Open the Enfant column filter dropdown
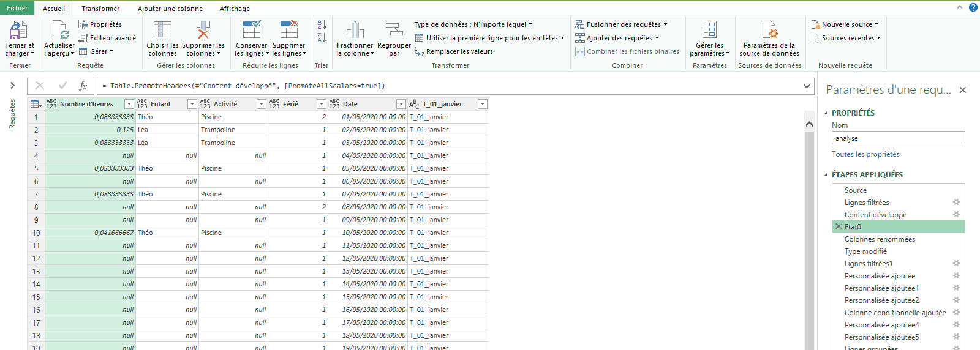Viewport: 980px width, 350px height. click(x=192, y=104)
